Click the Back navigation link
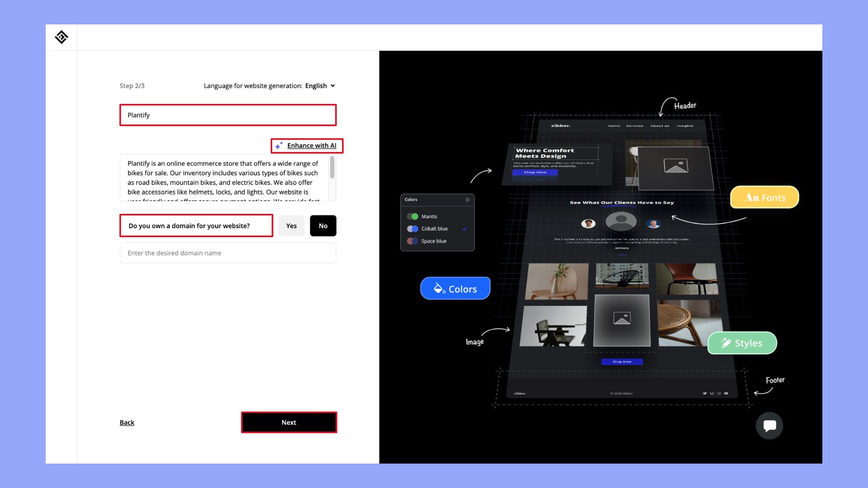Viewport: 868px width, 488px height. pos(127,422)
